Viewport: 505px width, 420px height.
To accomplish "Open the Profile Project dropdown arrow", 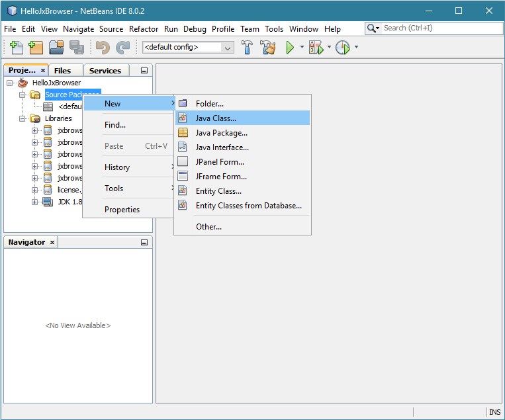I will pyautogui.click(x=356, y=47).
